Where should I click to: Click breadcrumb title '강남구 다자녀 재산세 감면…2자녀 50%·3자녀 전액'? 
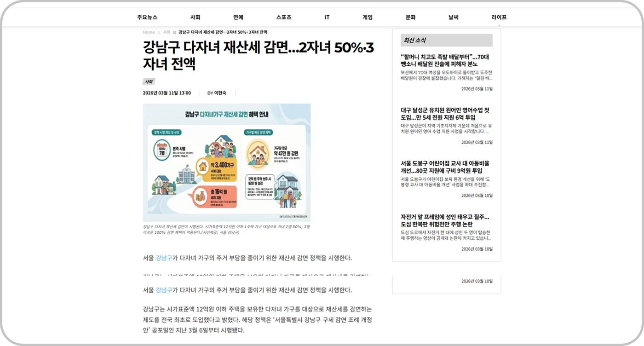(x=223, y=32)
